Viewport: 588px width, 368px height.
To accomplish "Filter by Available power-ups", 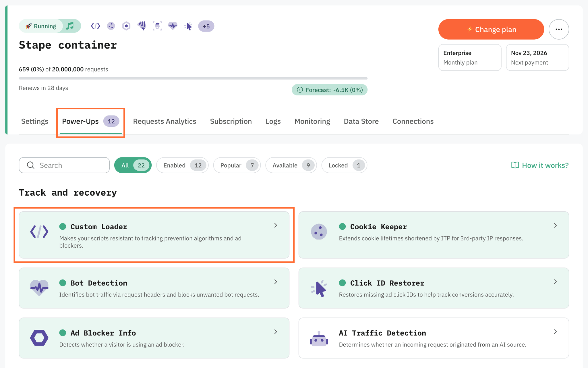I will coord(291,165).
